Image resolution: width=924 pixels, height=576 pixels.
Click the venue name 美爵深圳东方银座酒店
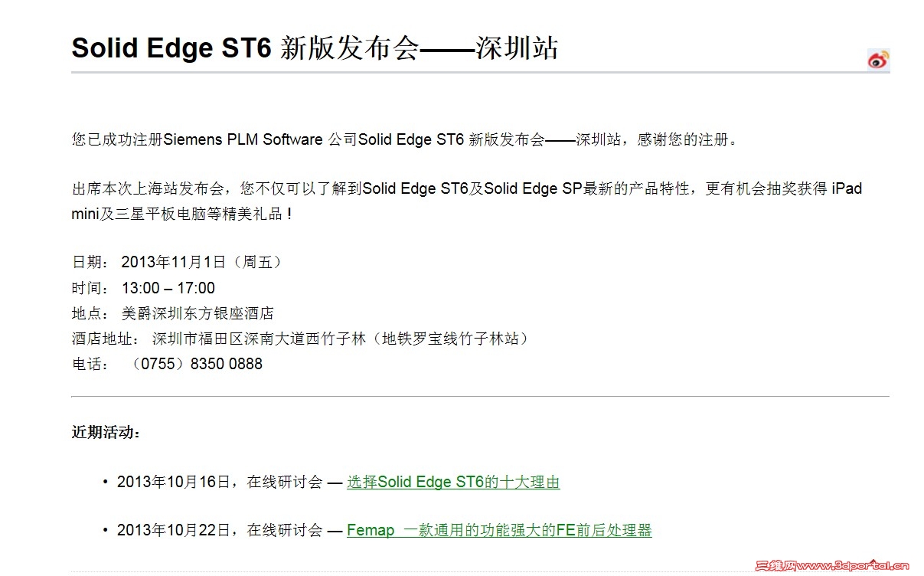(x=198, y=313)
